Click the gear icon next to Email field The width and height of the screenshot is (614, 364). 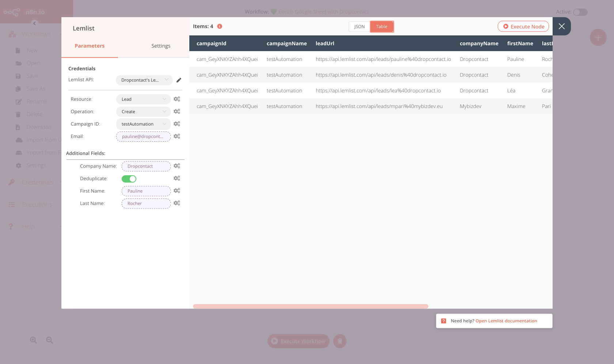coord(177,136)
